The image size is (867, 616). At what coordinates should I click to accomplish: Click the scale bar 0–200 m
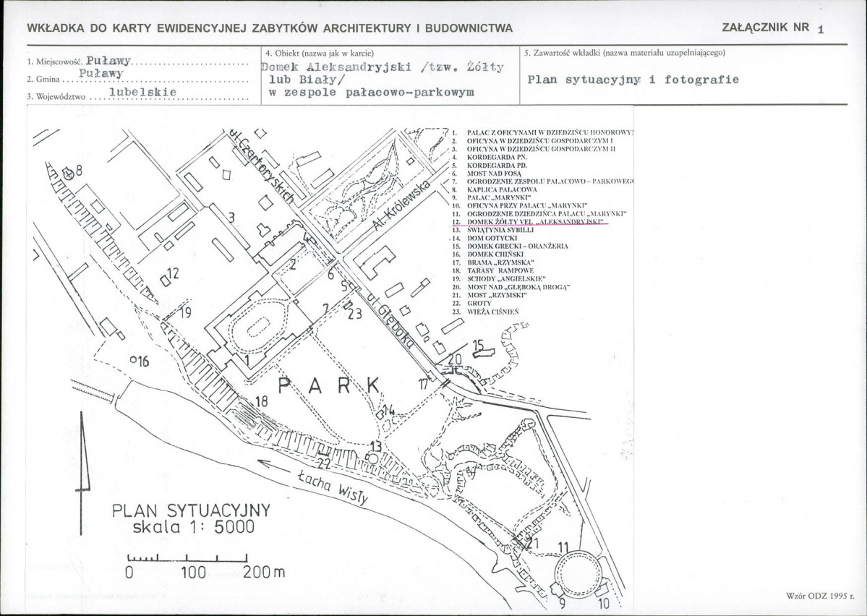point(187,558)
